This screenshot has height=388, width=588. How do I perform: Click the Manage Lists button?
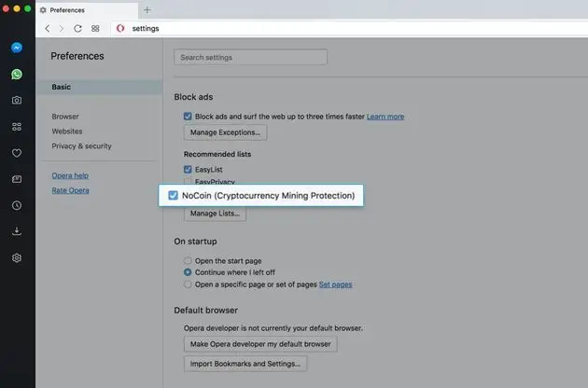215,214
